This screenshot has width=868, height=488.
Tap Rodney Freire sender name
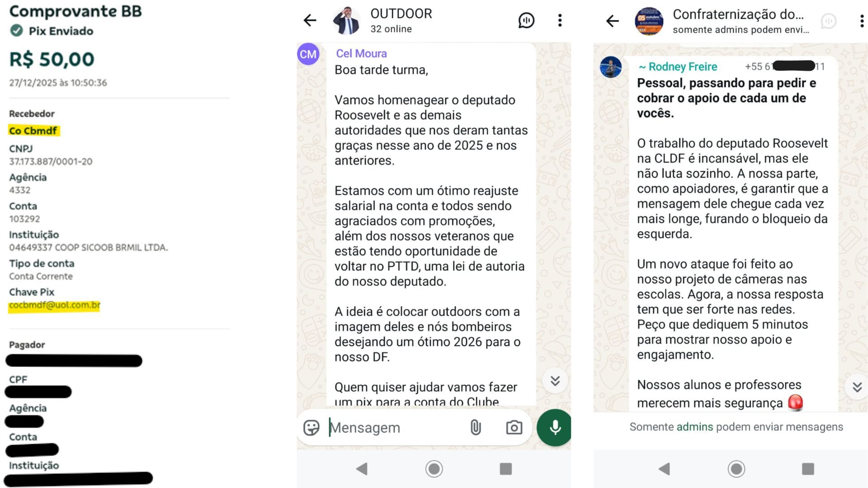click(x=678, y=67)
